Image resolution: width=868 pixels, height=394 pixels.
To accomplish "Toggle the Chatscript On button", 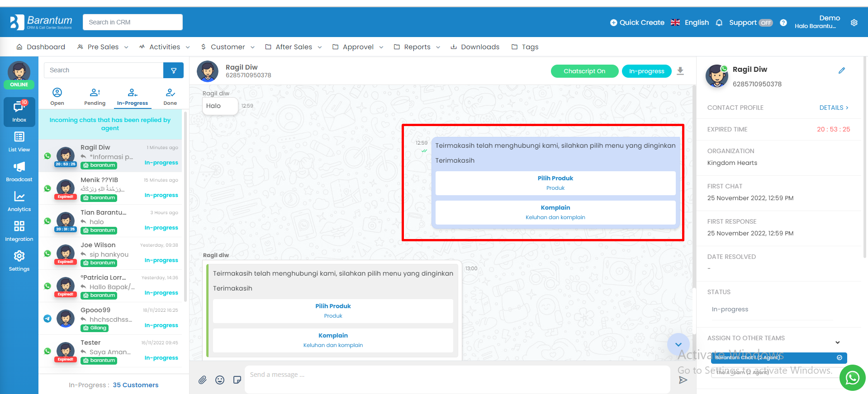I will (x=584, y=71).
